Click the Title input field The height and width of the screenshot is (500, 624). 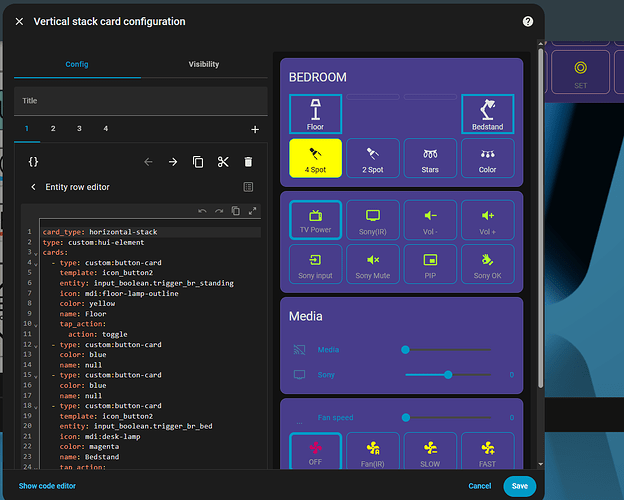point(140,101)
